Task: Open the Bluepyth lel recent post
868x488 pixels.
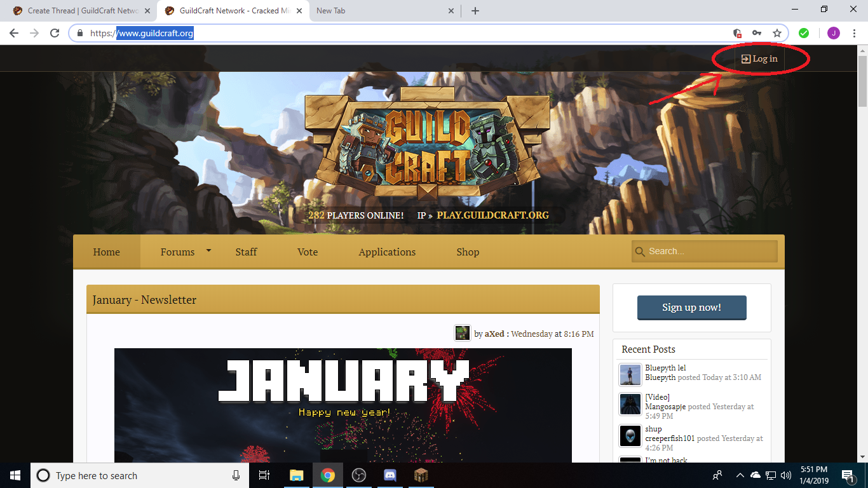Action: pos(665,368)
